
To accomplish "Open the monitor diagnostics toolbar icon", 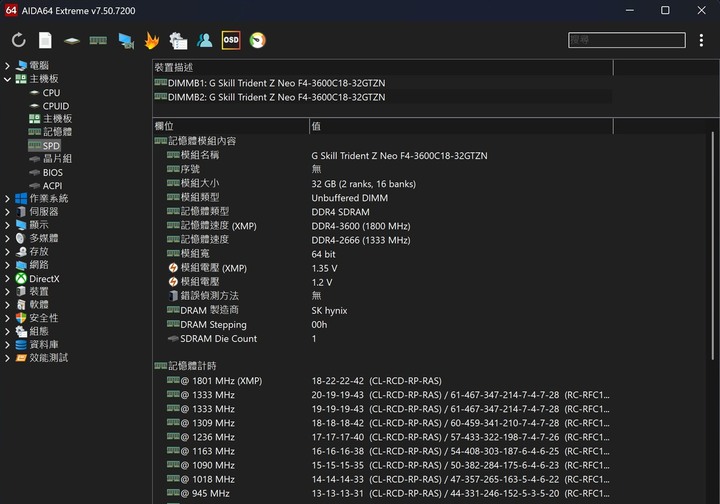I will click(x=126, y=41).
